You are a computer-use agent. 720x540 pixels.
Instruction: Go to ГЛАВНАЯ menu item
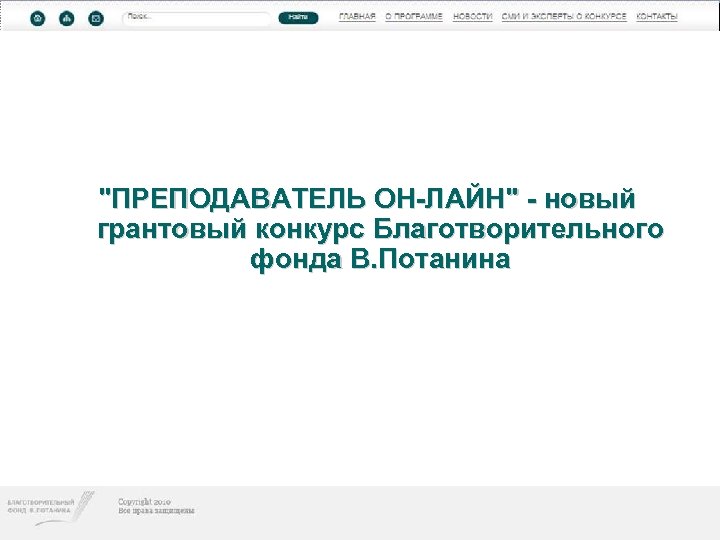tap(357, 17)
